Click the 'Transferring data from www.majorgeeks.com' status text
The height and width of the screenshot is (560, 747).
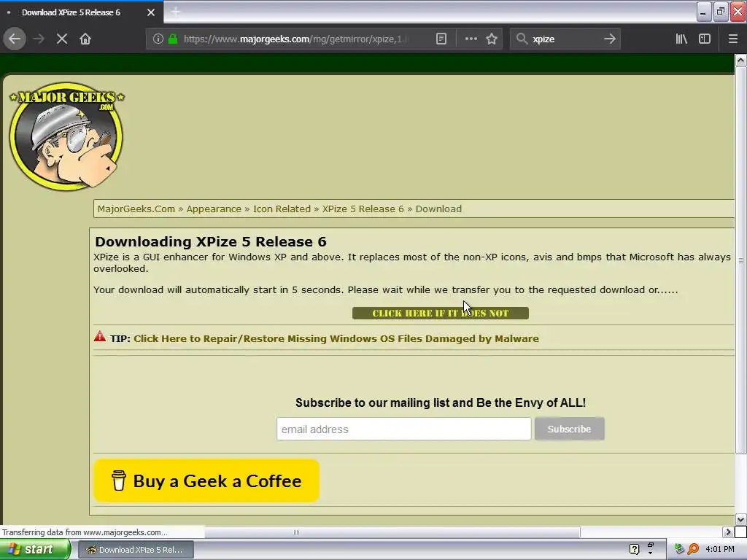pos(85,532)
